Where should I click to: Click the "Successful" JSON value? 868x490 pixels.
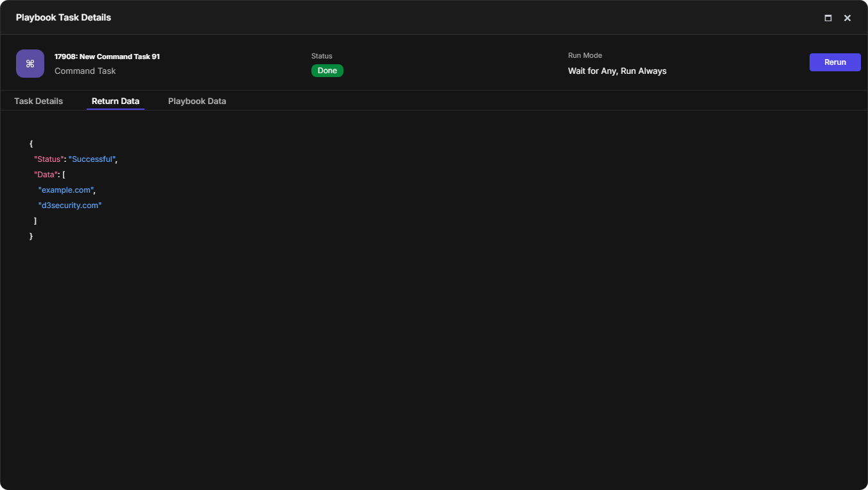[92, 159]
